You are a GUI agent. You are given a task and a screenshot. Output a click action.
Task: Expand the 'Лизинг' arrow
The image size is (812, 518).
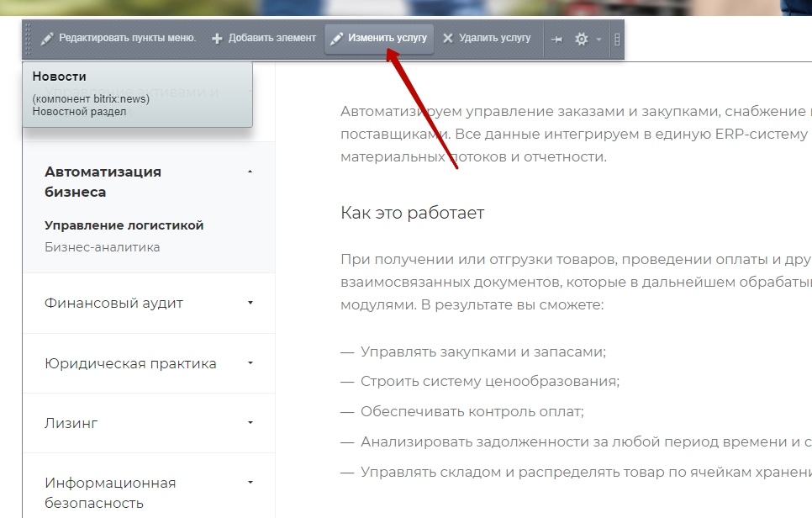[250, 423]
